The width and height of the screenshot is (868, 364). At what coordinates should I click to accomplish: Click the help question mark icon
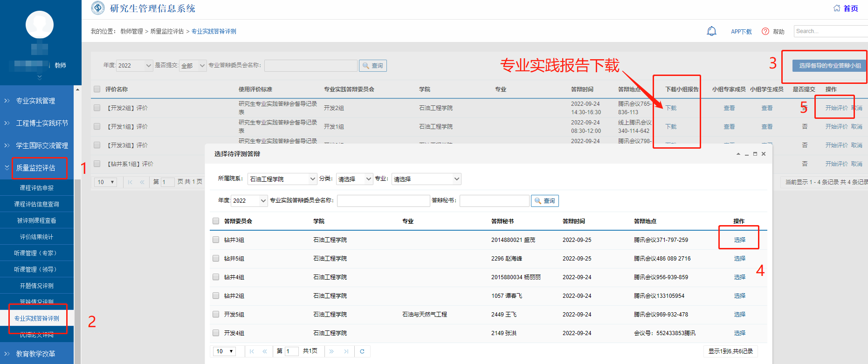(x=765, y=31)
